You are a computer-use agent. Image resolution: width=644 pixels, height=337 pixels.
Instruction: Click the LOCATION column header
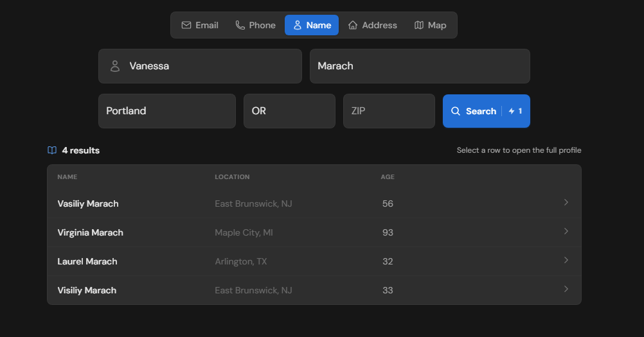[x=232, y=177]
